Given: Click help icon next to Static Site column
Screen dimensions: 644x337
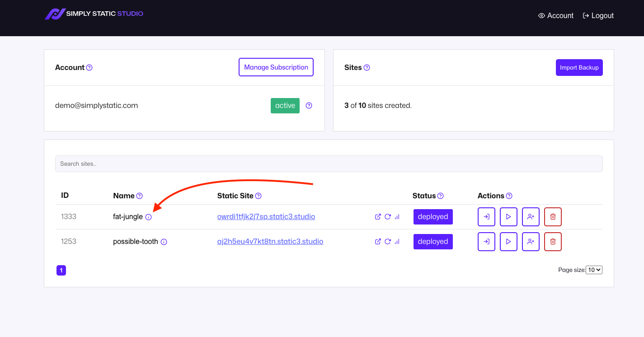Looking at the screenshot, I should click(259, 196).
